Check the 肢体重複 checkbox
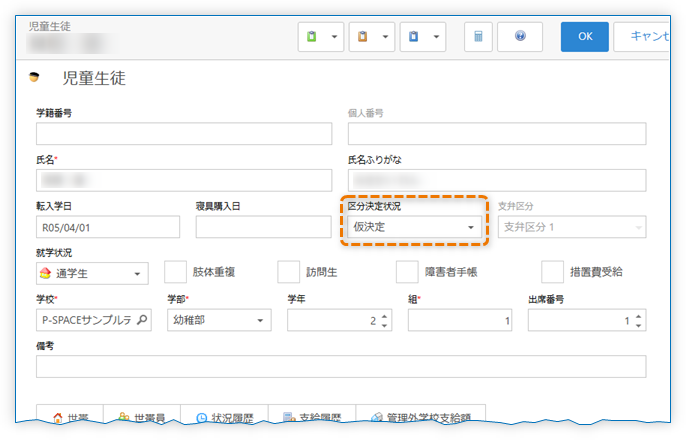 175,272
